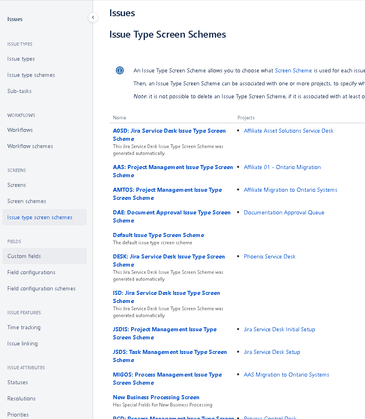Click the Name column header
Screen dimensions: 365x419
(x=119, y=117)
